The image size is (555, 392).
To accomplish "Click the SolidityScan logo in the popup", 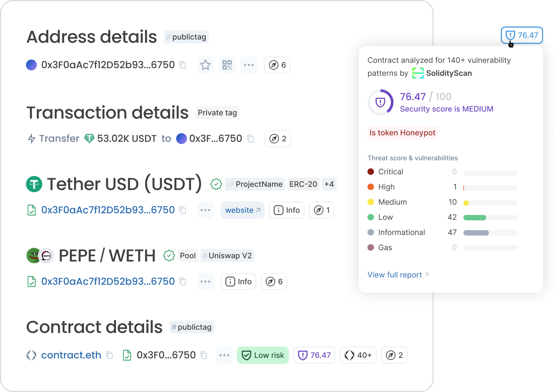I will click(418, 73).
